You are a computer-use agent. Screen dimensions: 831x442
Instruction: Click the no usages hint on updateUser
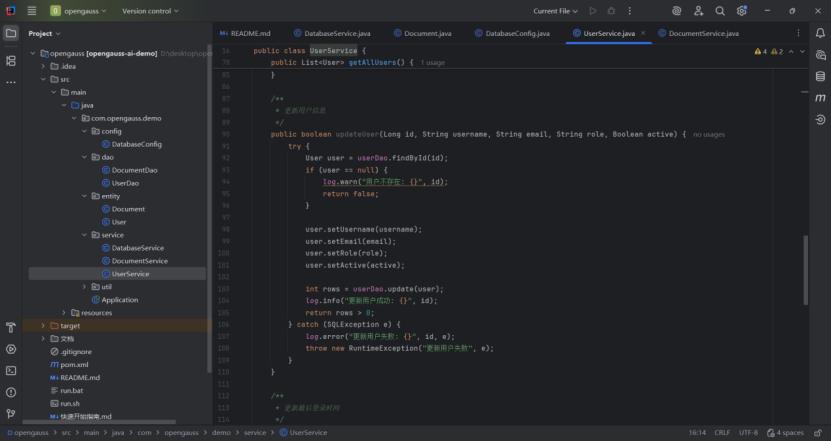(709, 135)
